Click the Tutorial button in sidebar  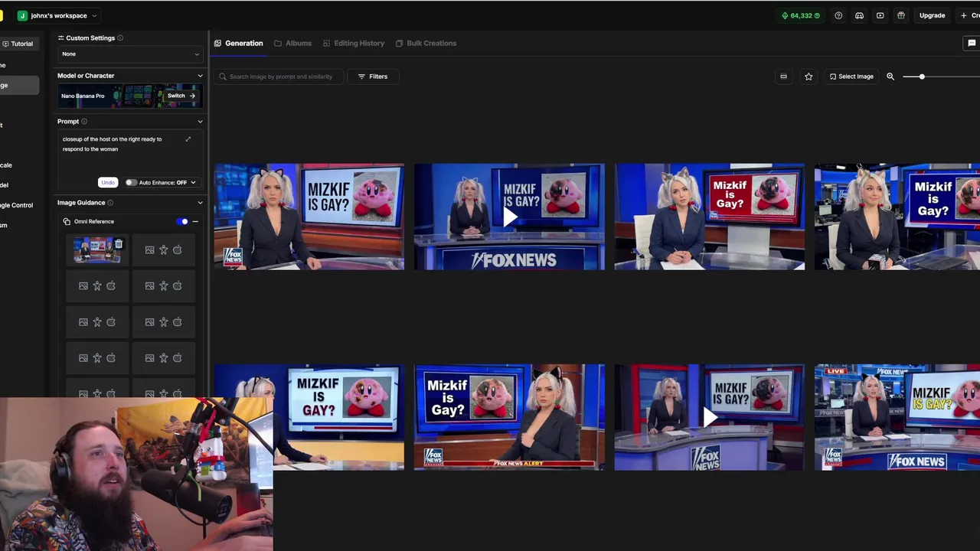point(18,44)
